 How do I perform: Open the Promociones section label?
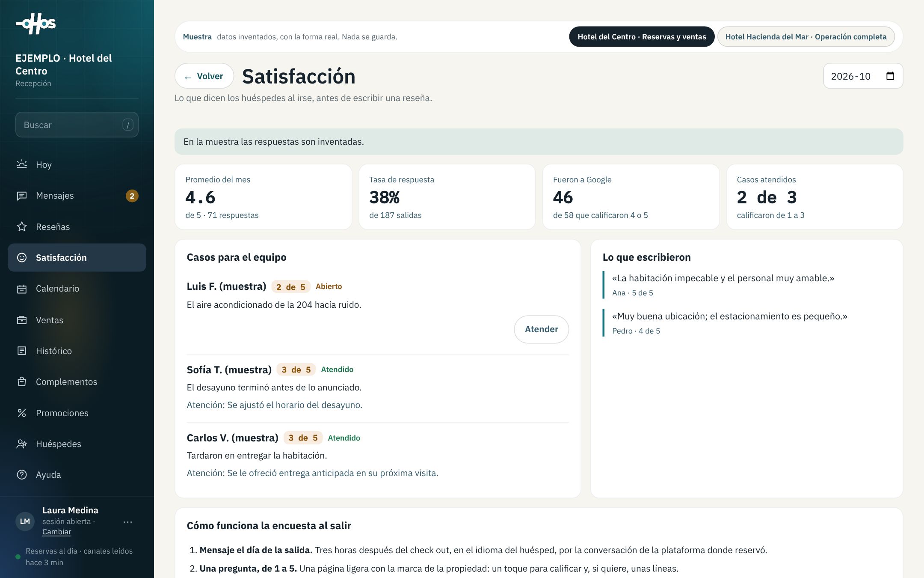pyautogui.click(x=62, y=413)
